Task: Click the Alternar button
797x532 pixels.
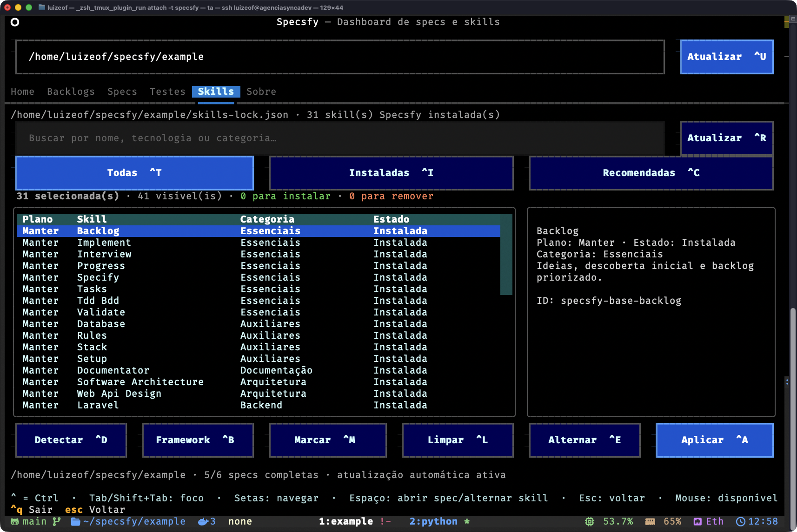Action: click(584, 440)
